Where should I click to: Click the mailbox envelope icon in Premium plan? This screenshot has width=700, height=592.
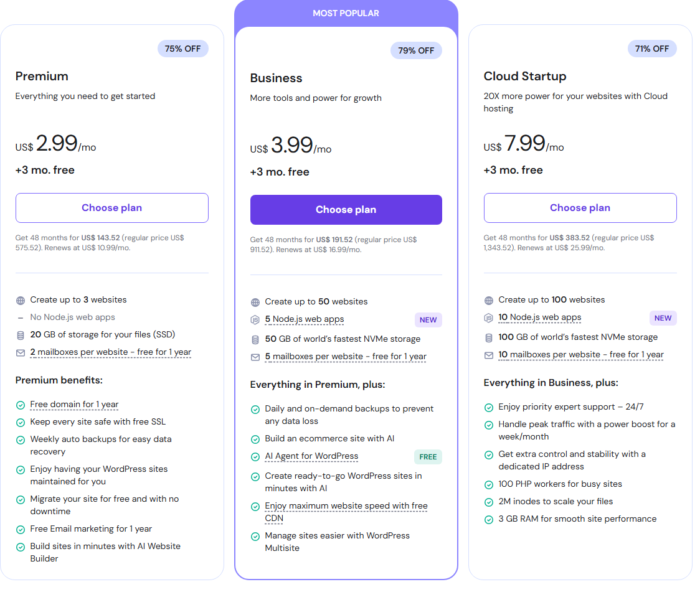pos(21,352)
